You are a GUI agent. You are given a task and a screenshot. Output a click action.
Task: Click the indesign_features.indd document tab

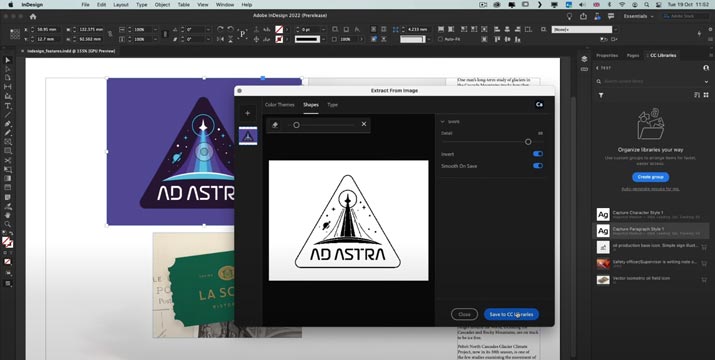[71, 51]
